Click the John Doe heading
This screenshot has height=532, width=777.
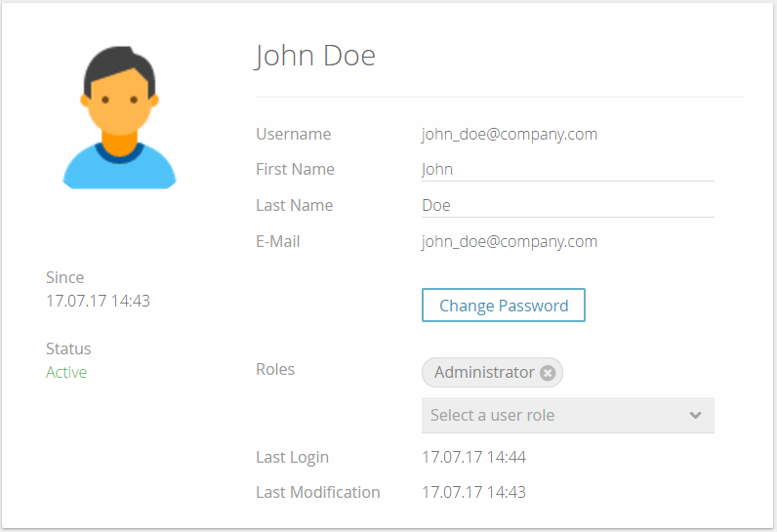pos(315,56)
